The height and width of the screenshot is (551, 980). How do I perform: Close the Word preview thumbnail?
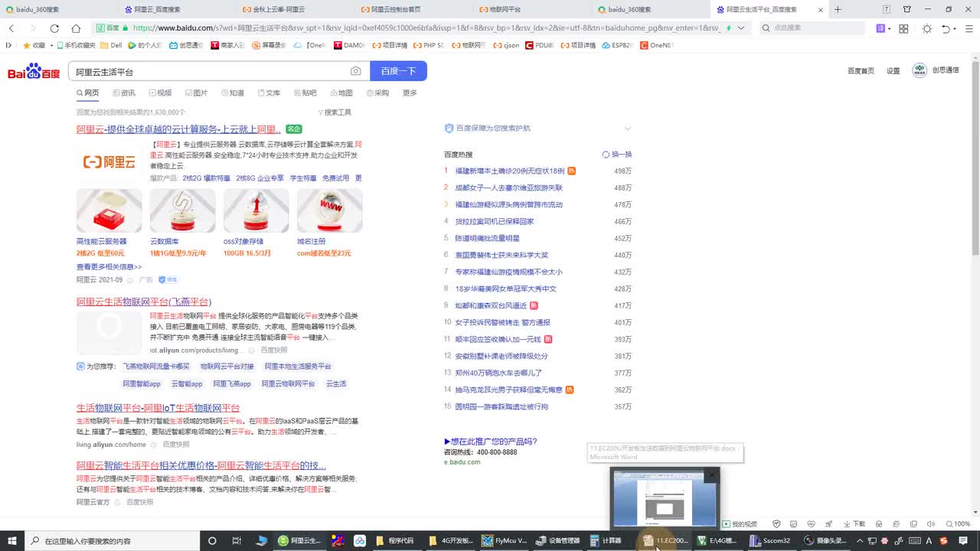click(x=712, y=474)
